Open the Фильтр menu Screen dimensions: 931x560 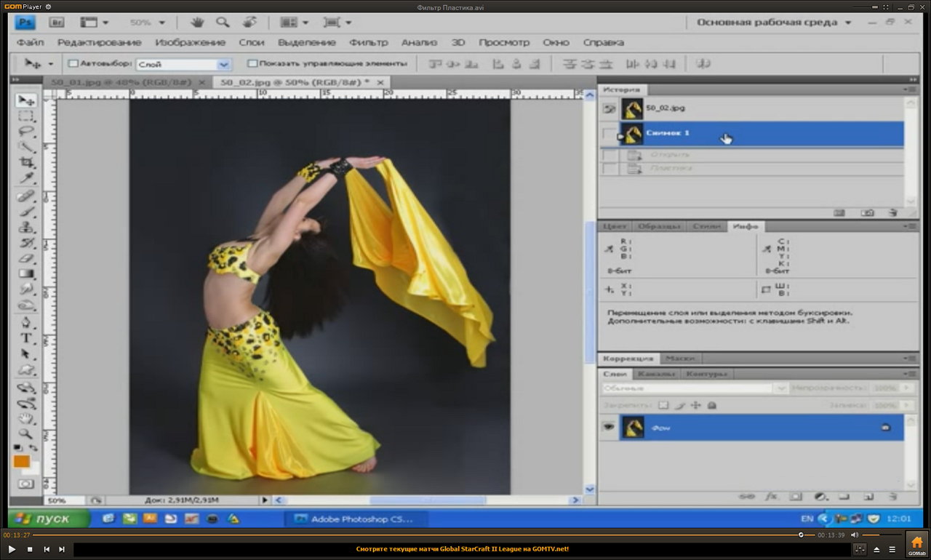368,42
